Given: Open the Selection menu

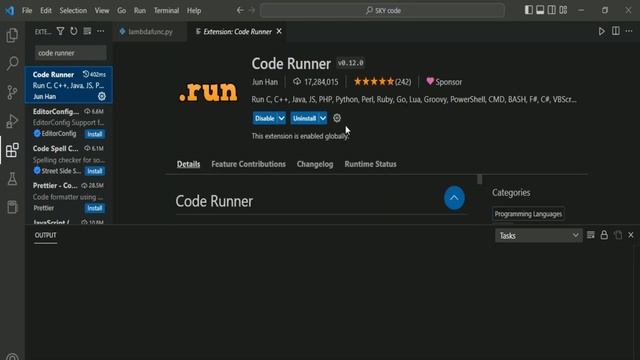Looking at the screenshot, I should coord(73,10).
